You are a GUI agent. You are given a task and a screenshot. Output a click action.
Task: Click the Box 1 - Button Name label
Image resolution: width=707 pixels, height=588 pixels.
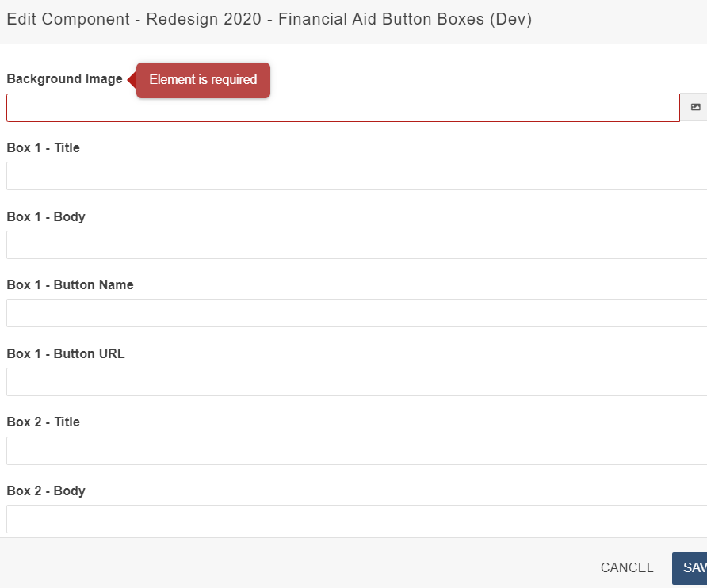point(70,285)
